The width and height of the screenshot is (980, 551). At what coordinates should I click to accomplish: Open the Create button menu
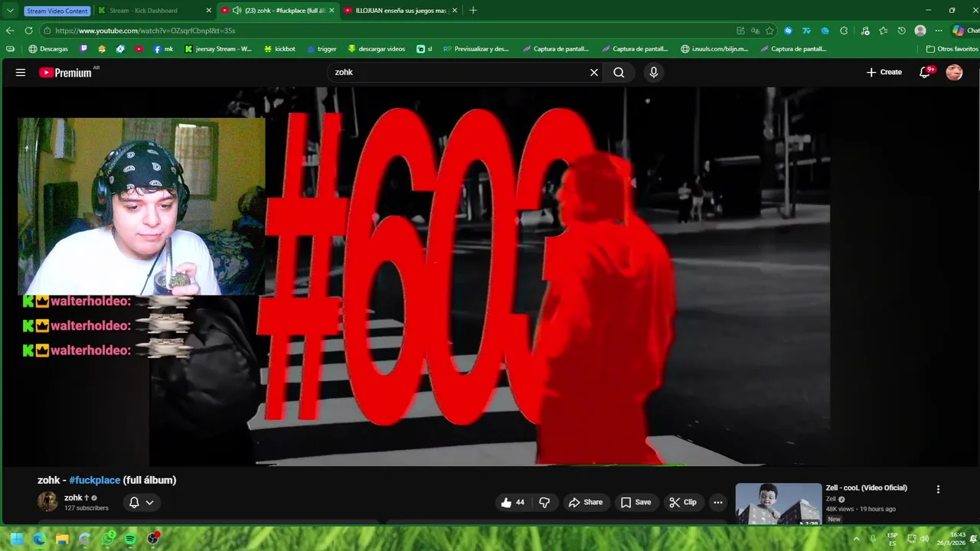click(884, 72)
